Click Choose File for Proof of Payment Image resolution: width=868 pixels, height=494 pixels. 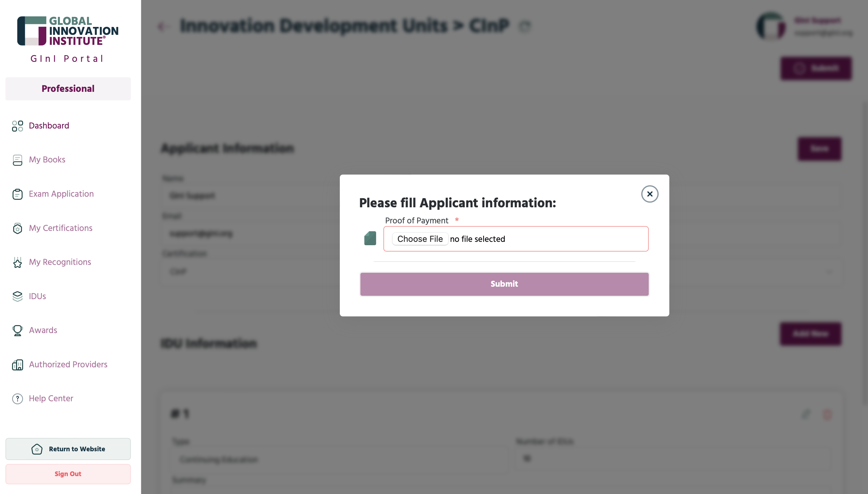click(420, 239)
